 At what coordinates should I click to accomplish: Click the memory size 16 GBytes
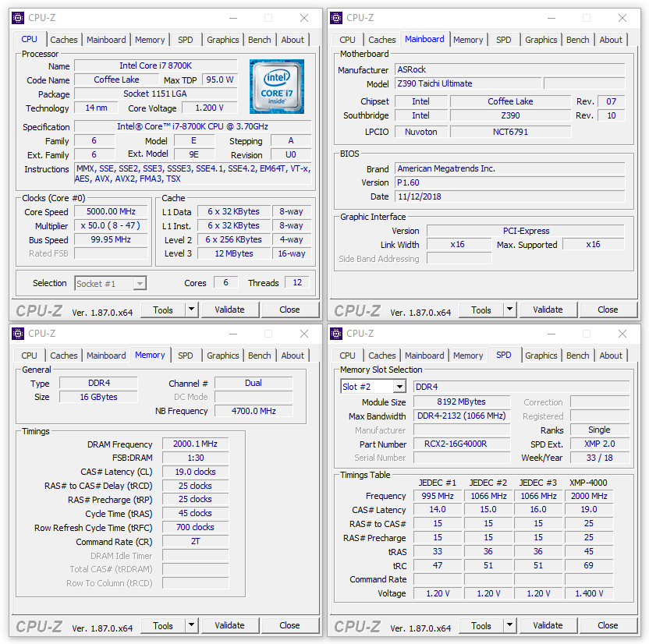[x=98, y=397]
